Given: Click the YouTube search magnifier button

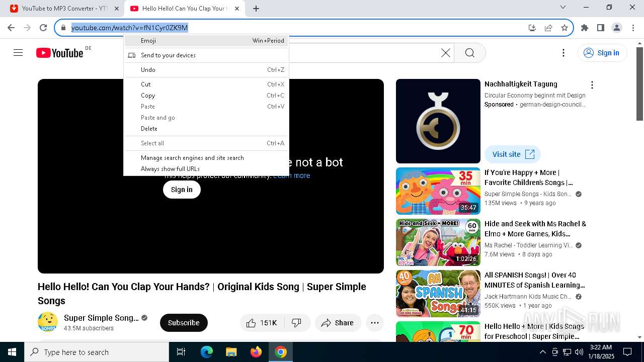Looking at the screenshot, I should [470, 53].
